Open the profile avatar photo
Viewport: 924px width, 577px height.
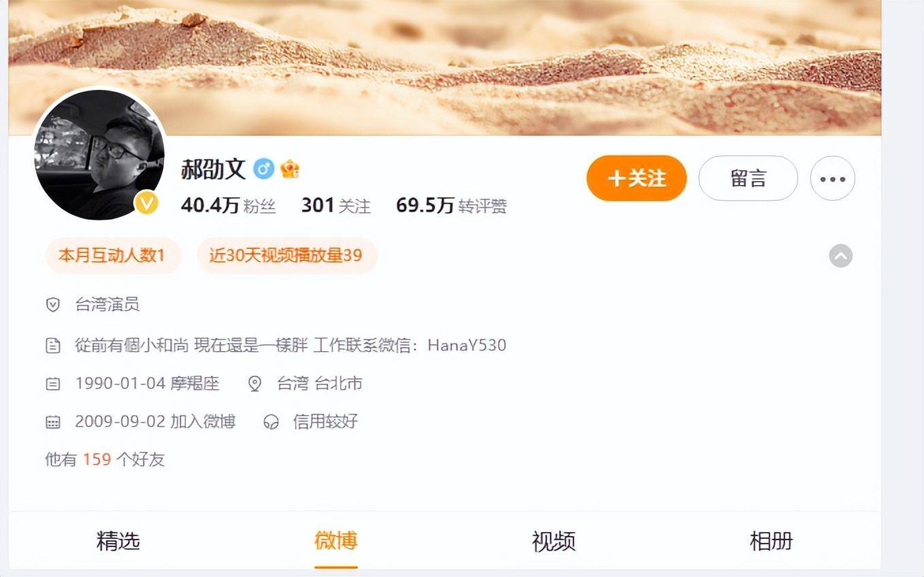click(x=99, y=154)
